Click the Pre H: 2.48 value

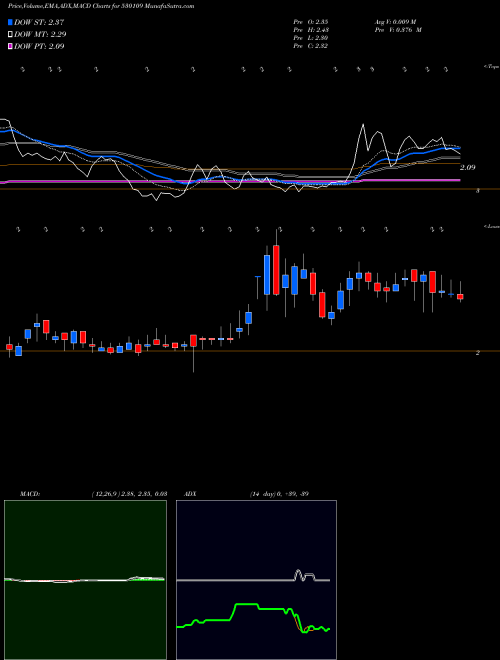pyautogui.click(x=311, y=29)
